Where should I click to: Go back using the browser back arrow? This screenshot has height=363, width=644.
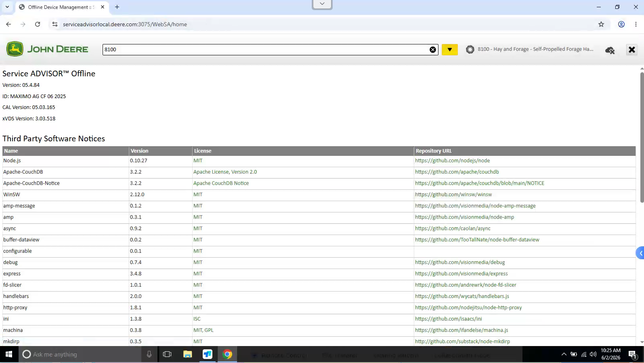(8, 24)
